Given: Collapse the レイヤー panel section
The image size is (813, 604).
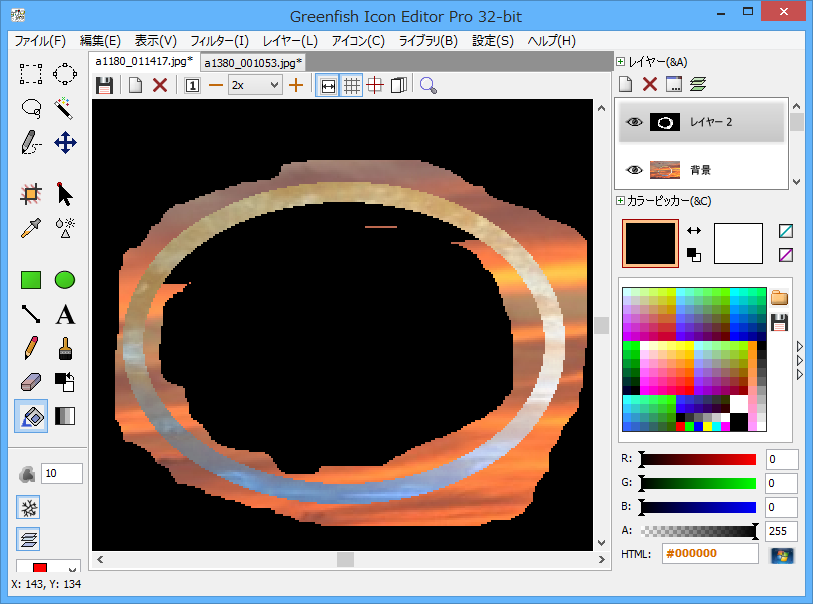Looking at the screenshot, I should [621, 62].
